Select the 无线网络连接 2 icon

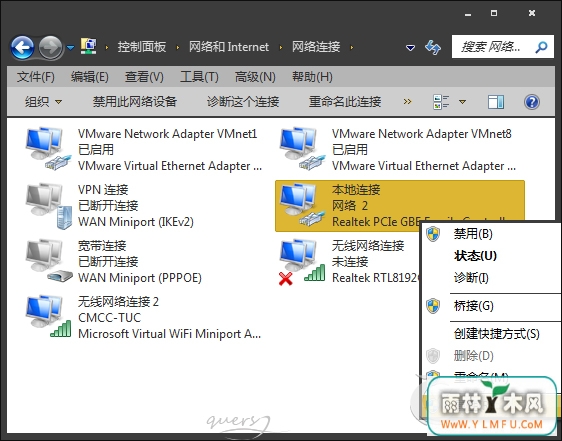point(48,316)
